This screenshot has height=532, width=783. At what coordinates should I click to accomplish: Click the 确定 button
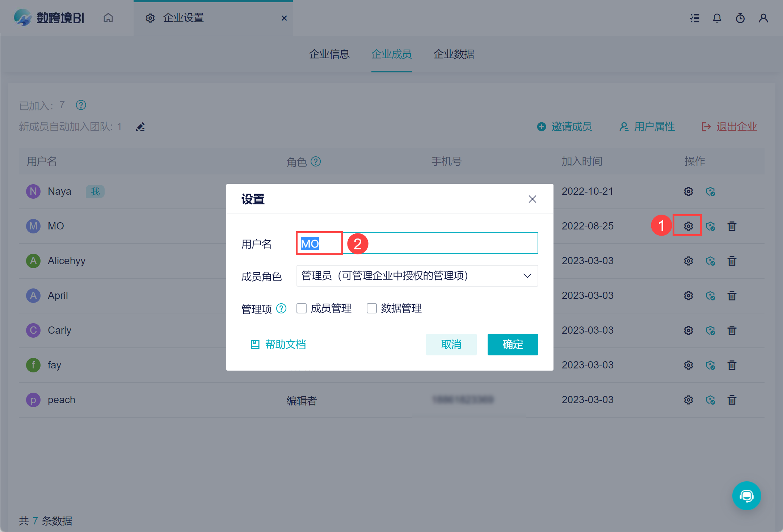tap(512, 344)
